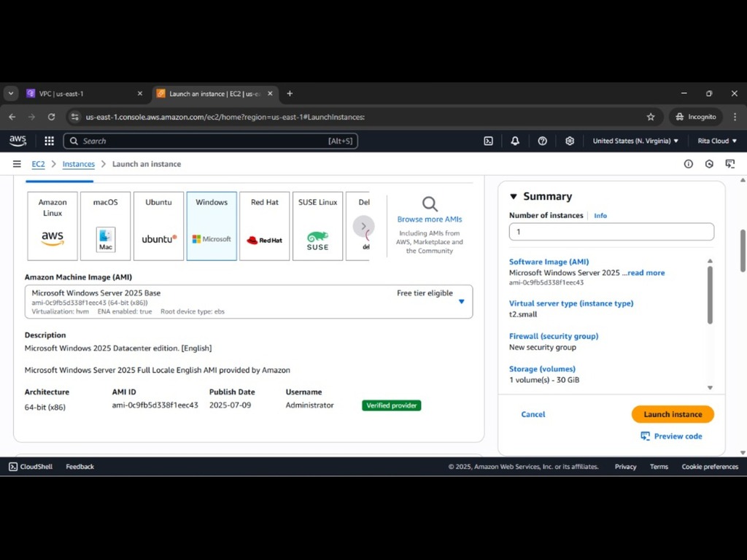Open the recent history clock icon
This screenshot has width=747, height=560.
click(x=709, y=164)
